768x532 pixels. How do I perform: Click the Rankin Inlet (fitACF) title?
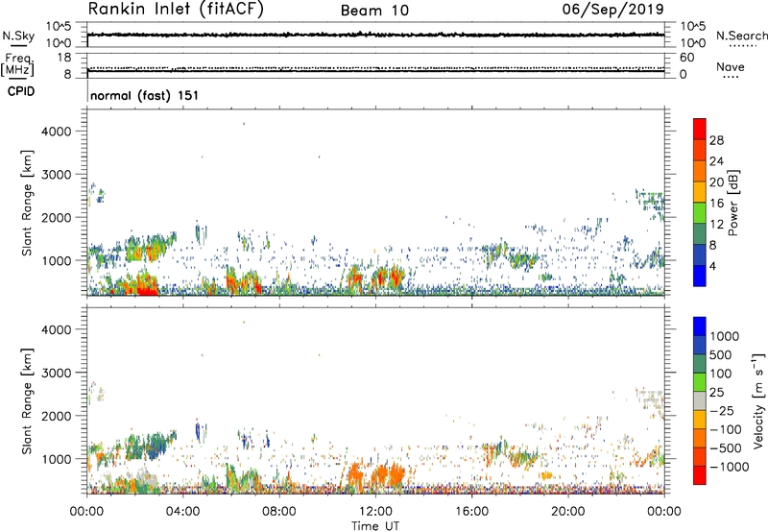(x=176, y=10)
